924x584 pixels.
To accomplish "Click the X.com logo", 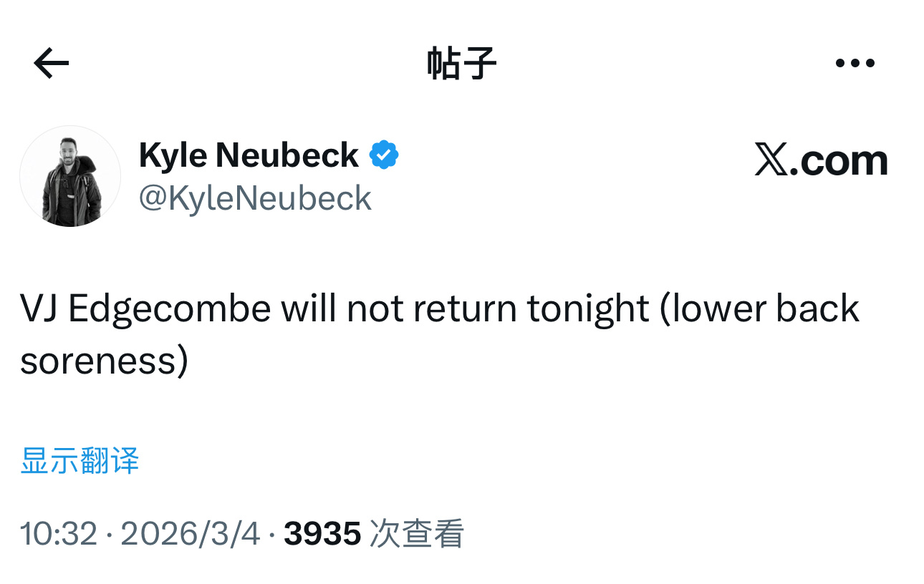I will point(822,159).
